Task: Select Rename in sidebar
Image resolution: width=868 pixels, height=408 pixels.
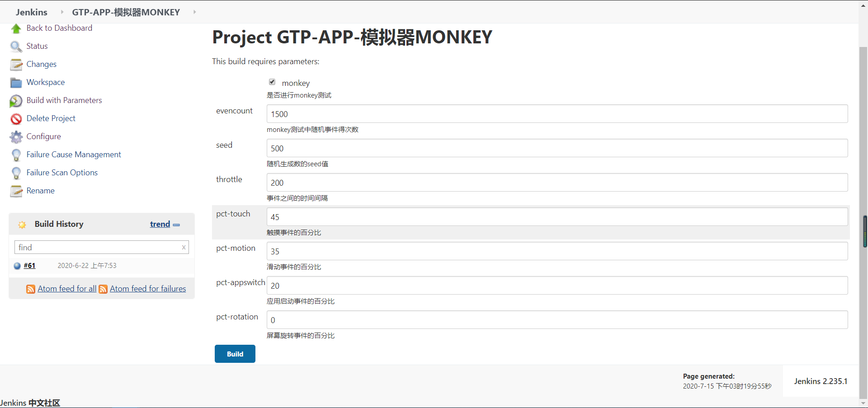Action: [40, 191]
